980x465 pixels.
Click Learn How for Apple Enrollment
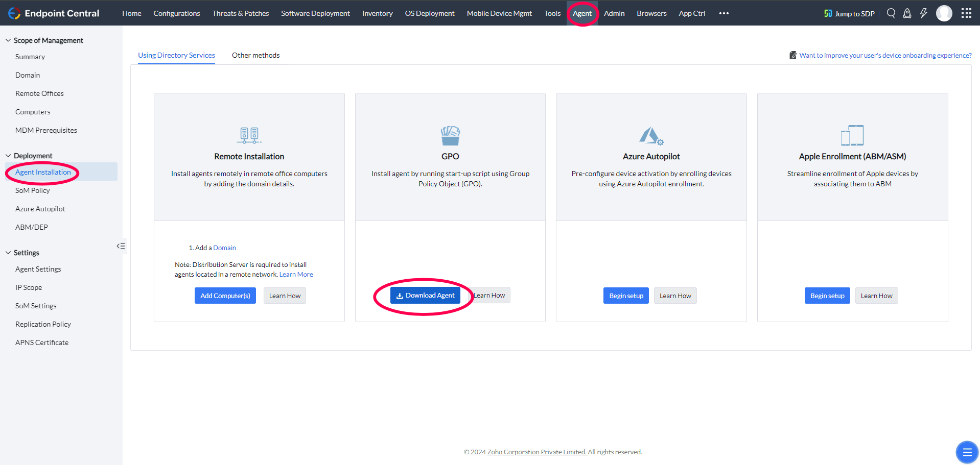(x=876, y=296)
